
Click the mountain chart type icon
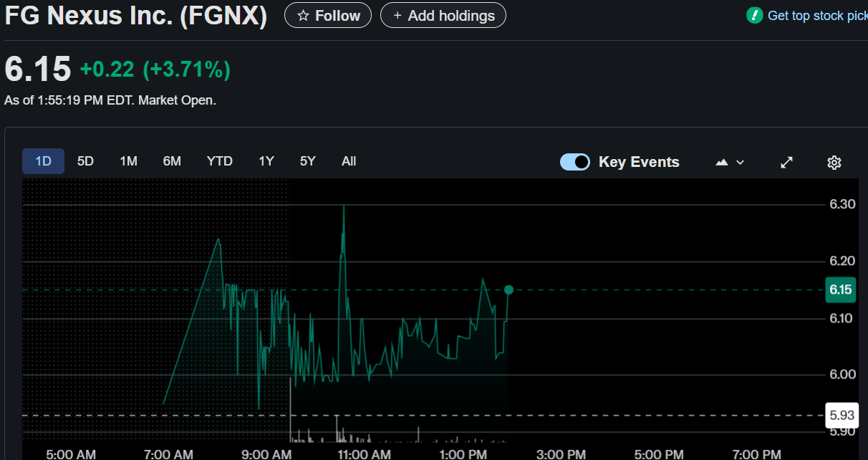[722, 163]
